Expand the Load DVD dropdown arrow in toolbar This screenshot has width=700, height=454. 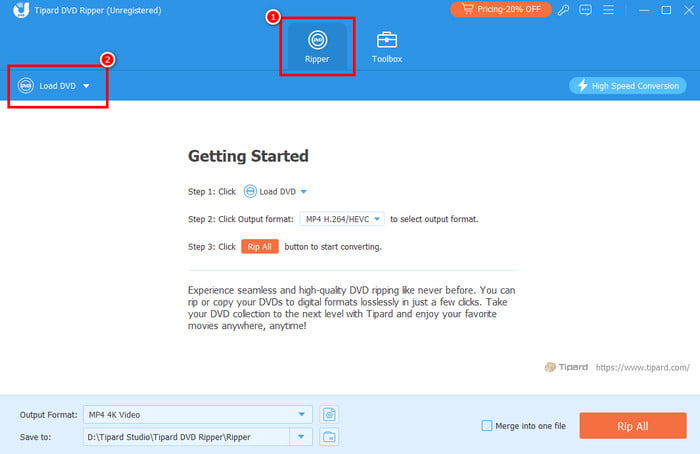[87, 86]
